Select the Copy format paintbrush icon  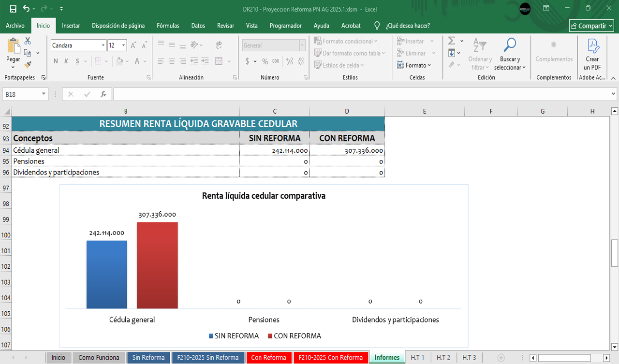[x=28, y=64]
